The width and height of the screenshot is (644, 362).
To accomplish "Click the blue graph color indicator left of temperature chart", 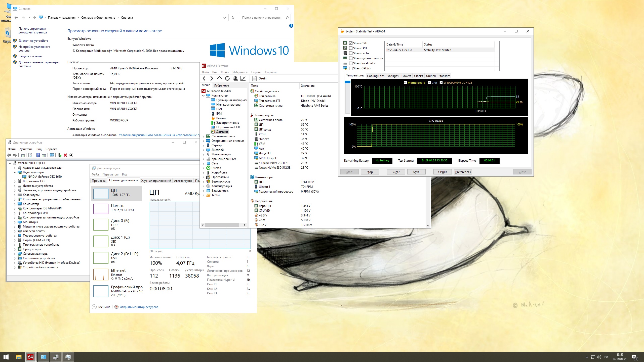I will coord(347,82).
